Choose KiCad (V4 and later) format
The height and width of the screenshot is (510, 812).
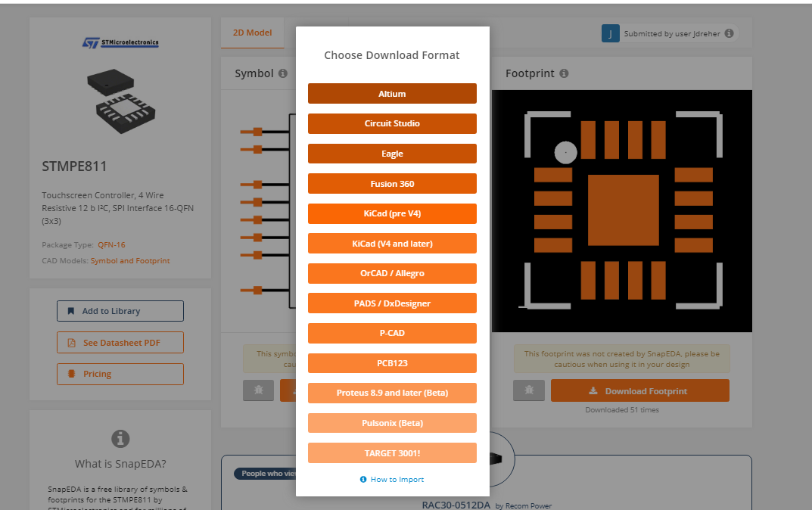392,244
